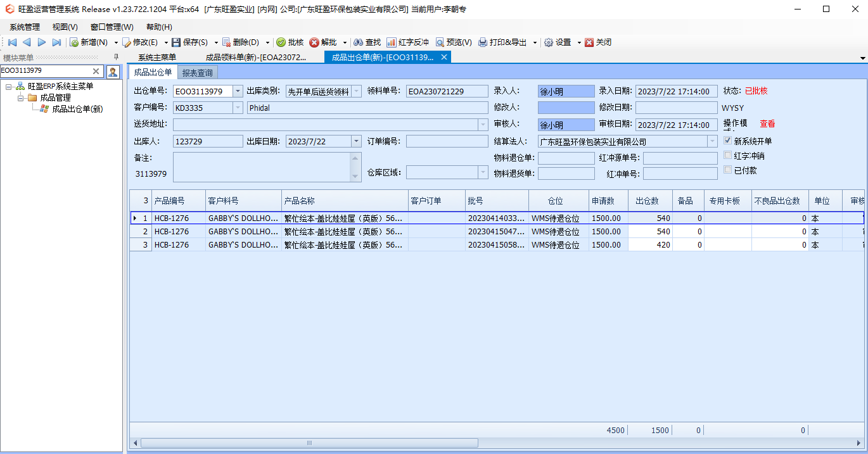Click the 修改(E) edit toolbar button

140,42
